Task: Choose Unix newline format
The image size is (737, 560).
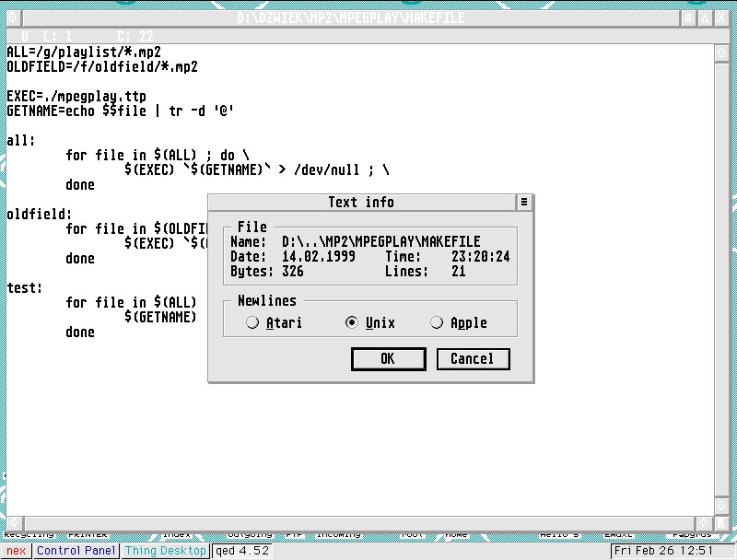Action: click(x=351, y=322)
